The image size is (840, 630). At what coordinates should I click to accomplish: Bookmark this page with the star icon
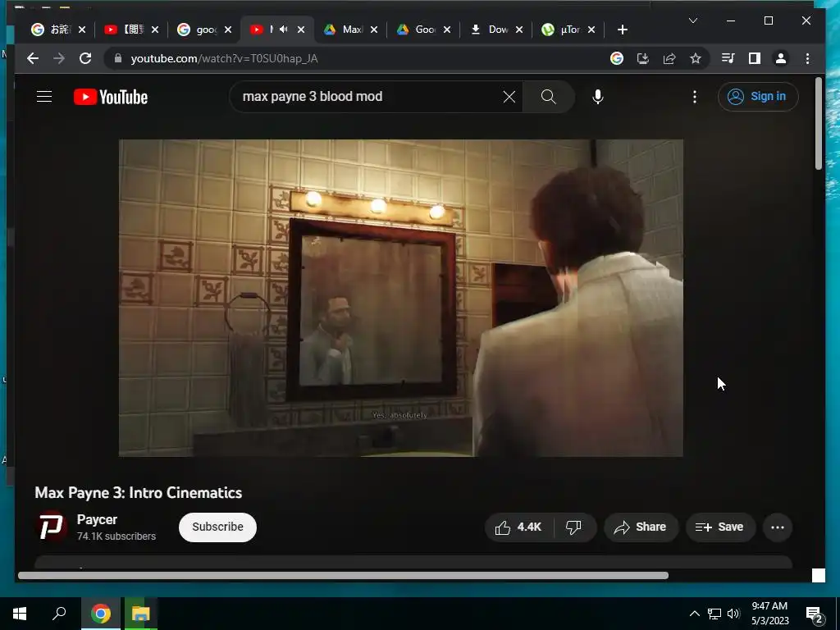696,58
